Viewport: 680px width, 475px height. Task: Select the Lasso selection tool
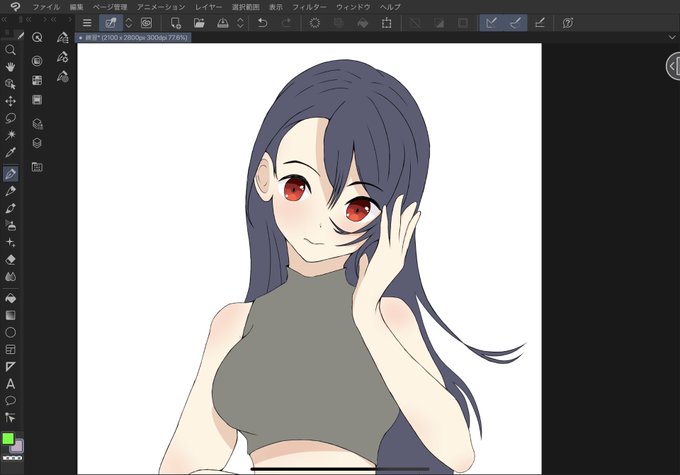[x=10, y=118]
